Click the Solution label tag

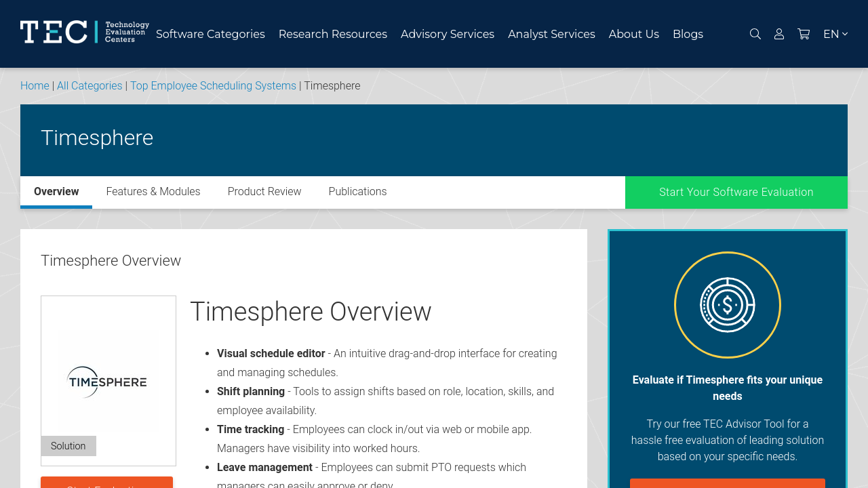[x=68, y=446]
